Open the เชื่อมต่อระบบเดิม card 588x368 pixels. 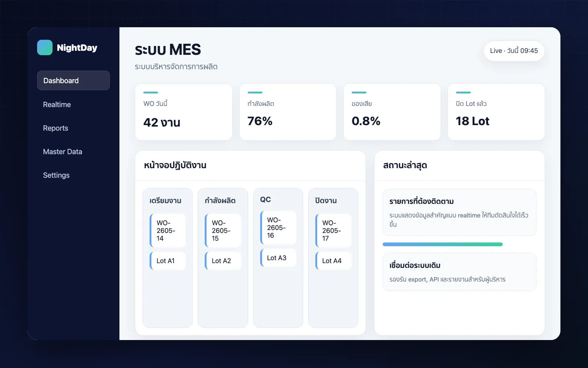[x=459, y=272]
